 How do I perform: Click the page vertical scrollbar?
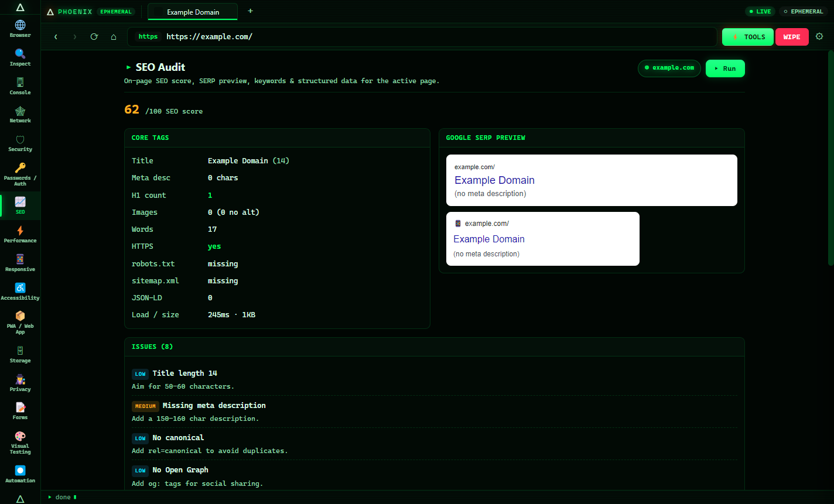point(831,158)
